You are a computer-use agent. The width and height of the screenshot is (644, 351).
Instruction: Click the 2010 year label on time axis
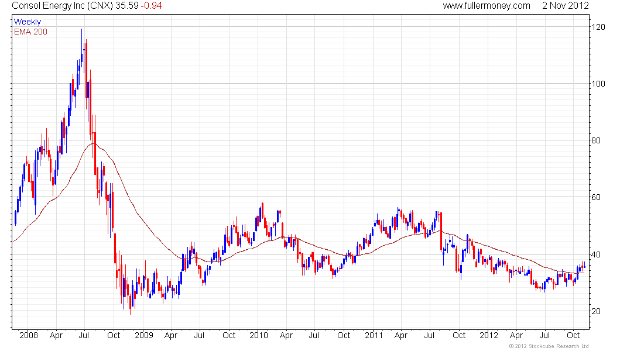click(259, 335)
